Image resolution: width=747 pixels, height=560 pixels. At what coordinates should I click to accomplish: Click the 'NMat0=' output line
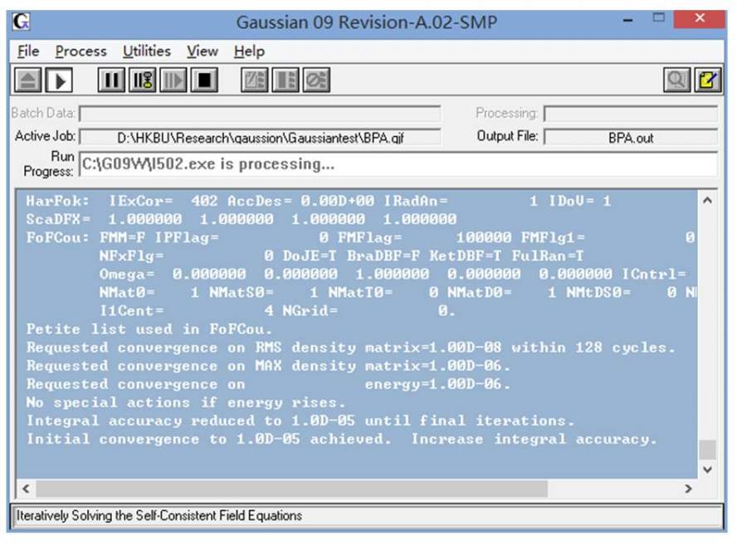(398, 292)
